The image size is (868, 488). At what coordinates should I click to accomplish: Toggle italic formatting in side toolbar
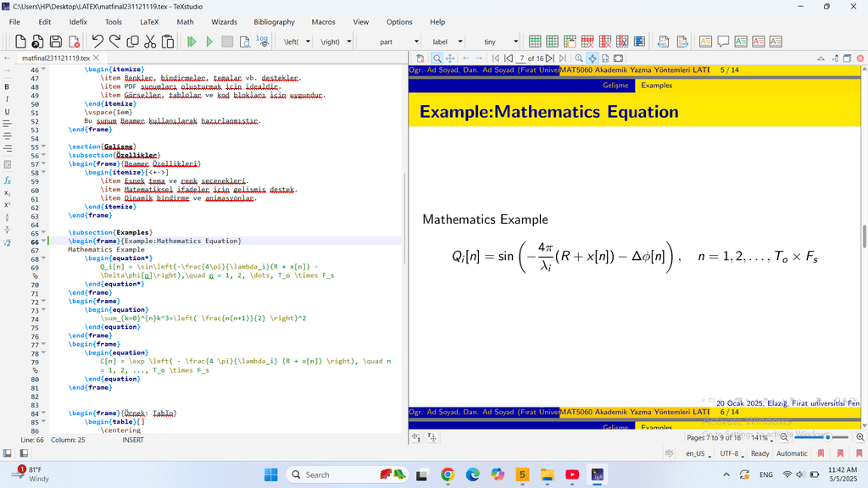click(7, 99)
